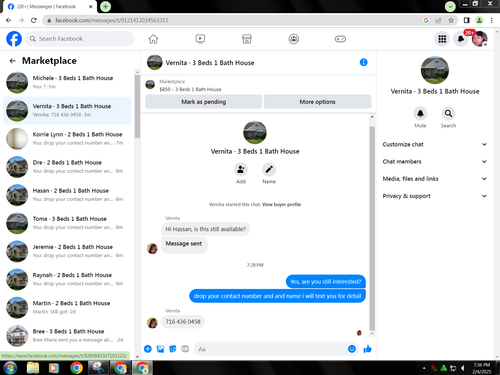Open the emoji picker smiley icon

pyautogui.click(x=352, y=349)
